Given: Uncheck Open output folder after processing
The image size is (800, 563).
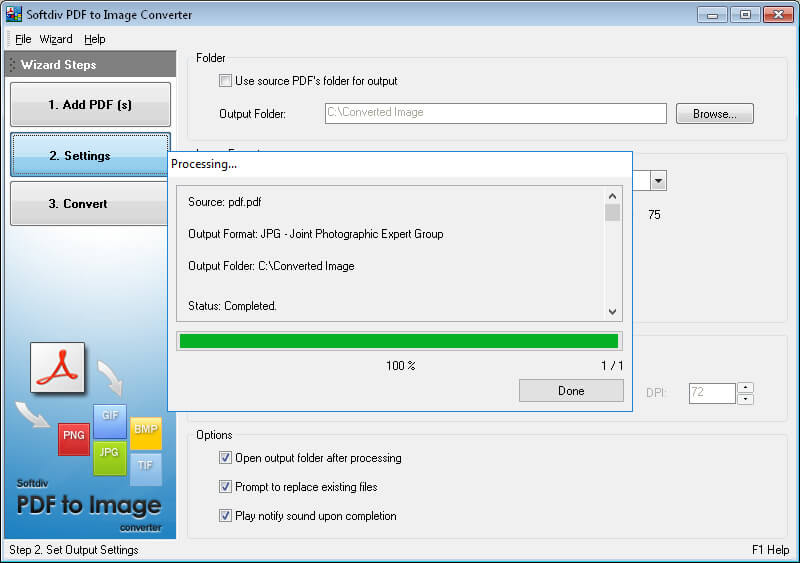Looking at the screenshot, I should click(x=225, y=458).
